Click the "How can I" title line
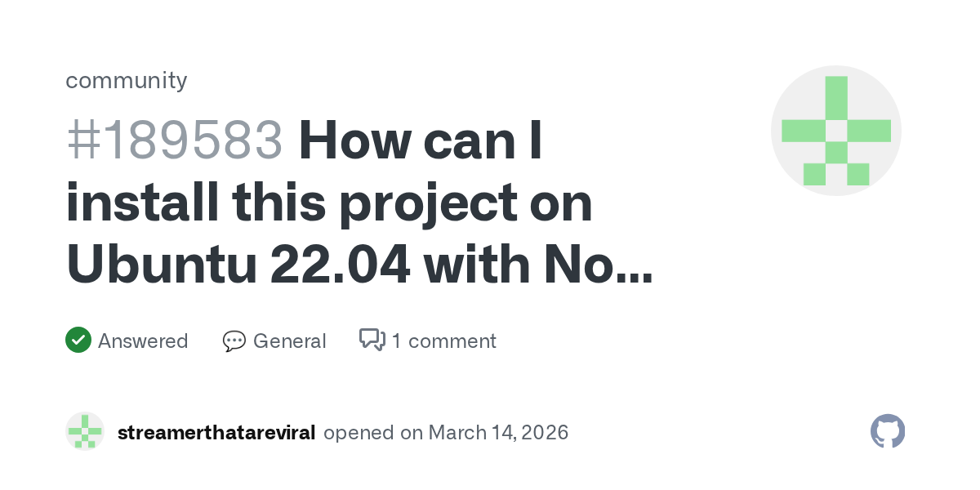 point(421,140)
